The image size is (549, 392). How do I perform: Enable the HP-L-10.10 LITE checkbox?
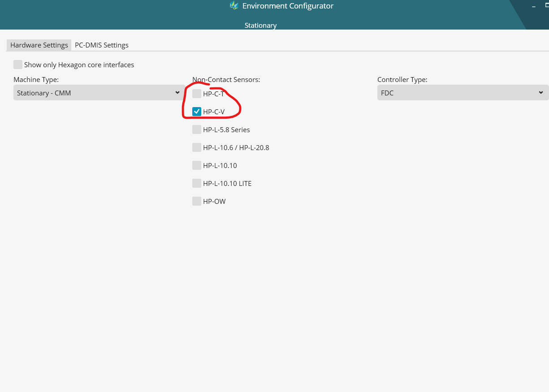point(197,183)
